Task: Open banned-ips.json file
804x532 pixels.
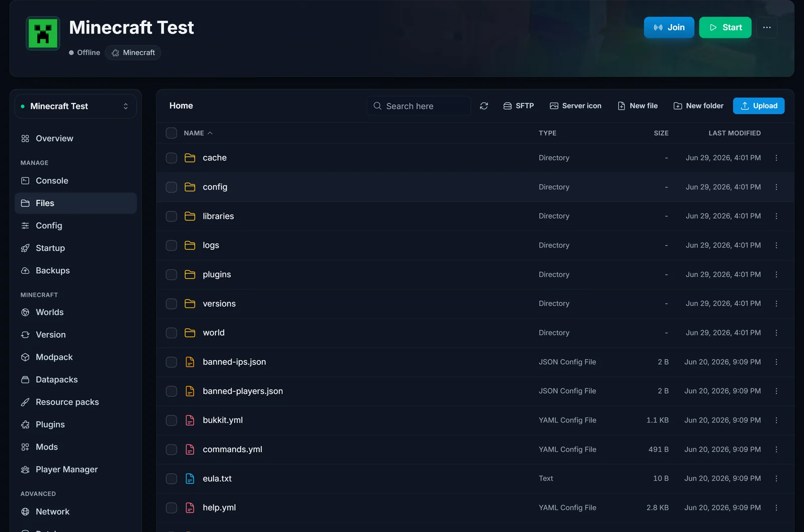Action: tap(234, 362)
